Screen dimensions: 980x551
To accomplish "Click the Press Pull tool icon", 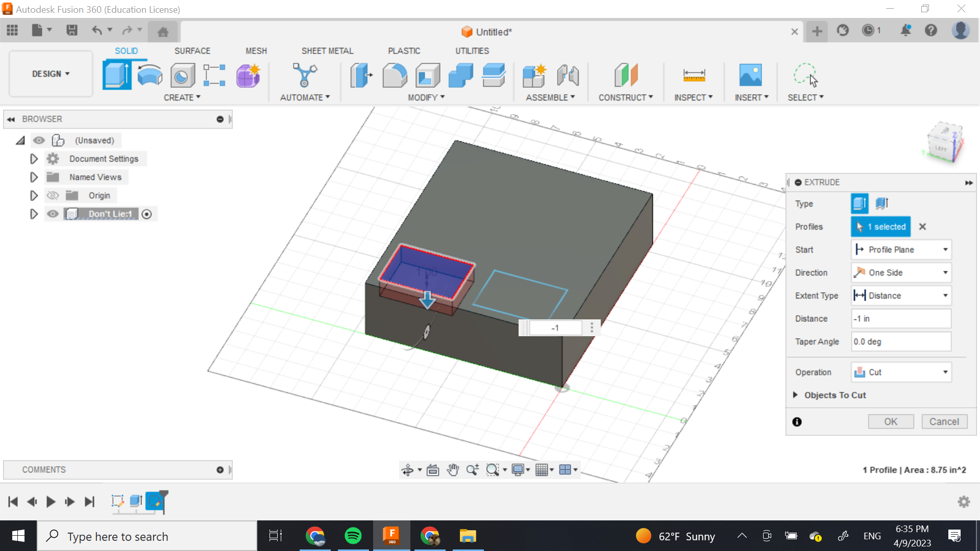I will [361, 76].
